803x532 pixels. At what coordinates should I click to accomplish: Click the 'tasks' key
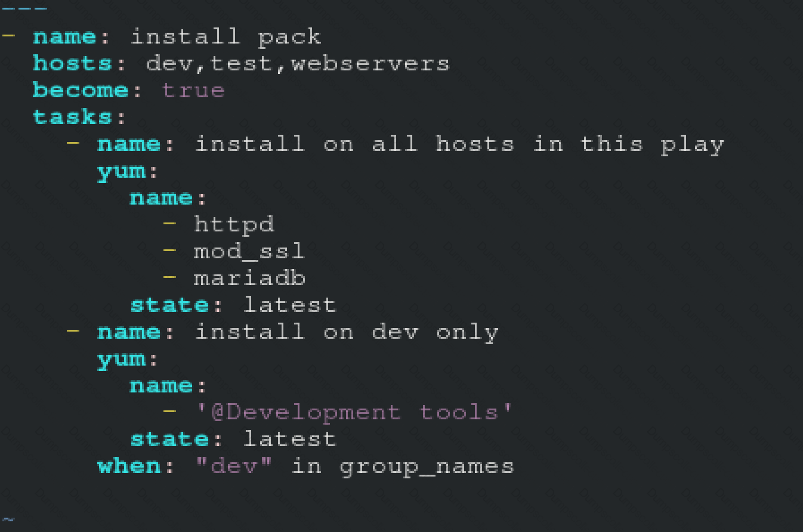tap(72, 117)
